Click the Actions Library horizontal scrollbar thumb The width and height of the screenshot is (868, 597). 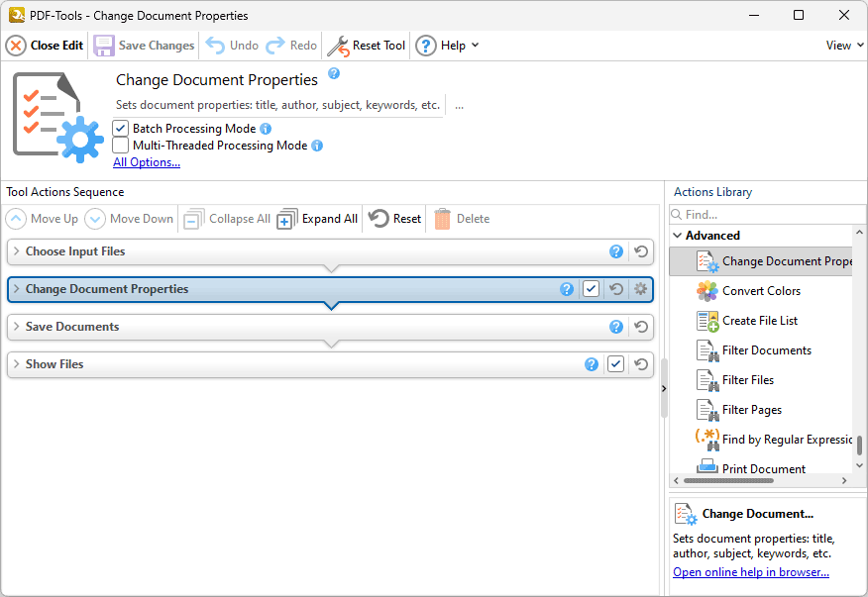click(728, 481)
